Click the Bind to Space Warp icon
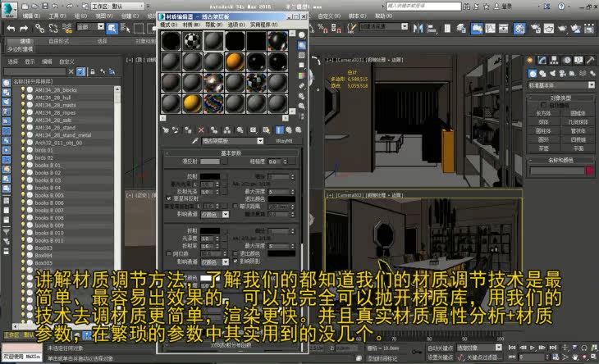Screen dimensions: 599x364 (x=66, y=28)
